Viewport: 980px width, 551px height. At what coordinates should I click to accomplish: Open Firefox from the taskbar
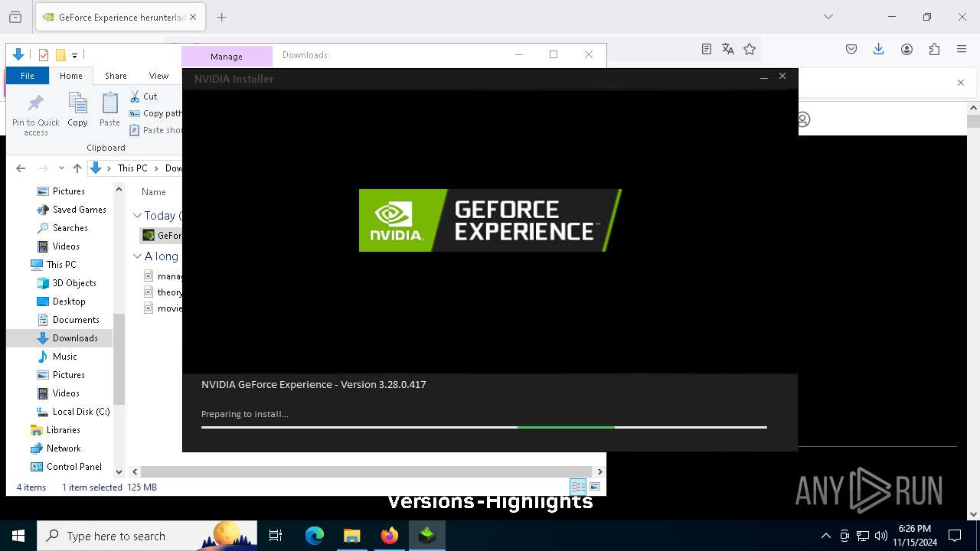tap(390, 536)
